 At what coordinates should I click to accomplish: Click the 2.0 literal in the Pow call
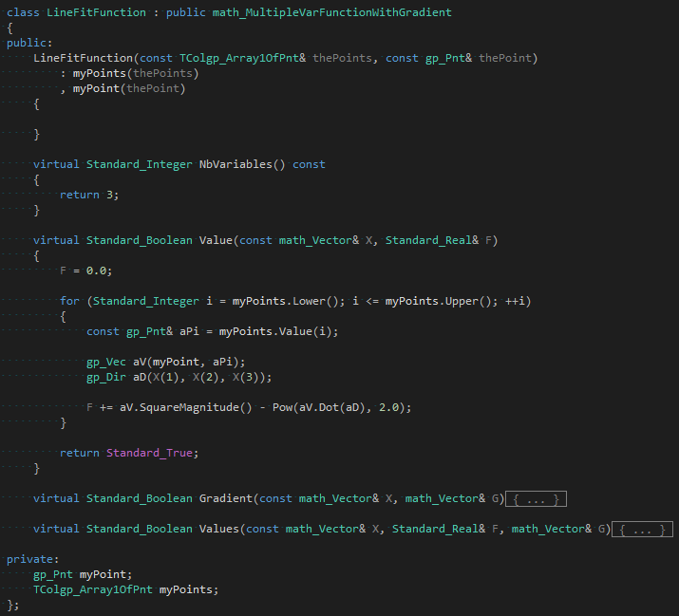pos(388,407)
